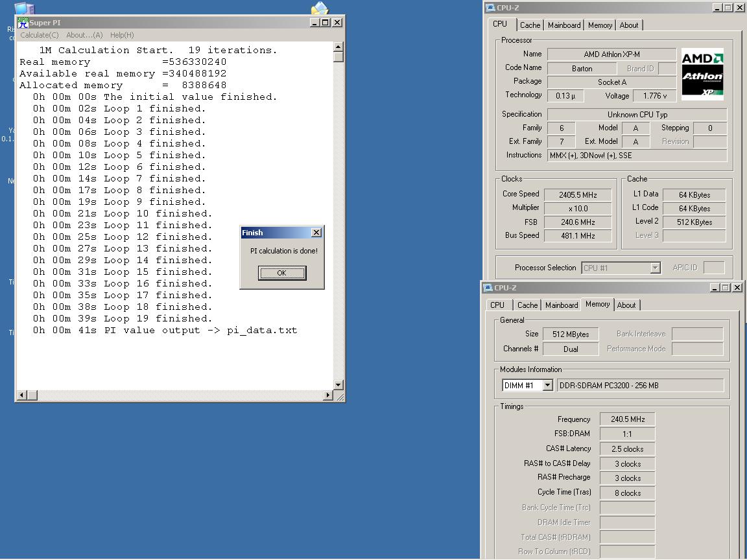The width and height of the screenshot is (747, 560).
Task: Click the AMD Athlon XP logo
Action: 702,74
